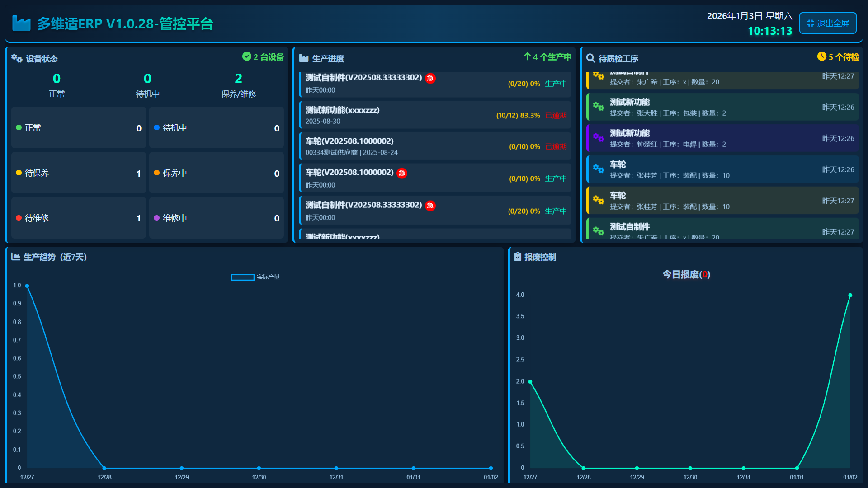Select 测试新功能(xxxxzzz) 83.3% progress row
Image resolution: width=868 pixels, height=488 pixels.
(x=435, y=115)
